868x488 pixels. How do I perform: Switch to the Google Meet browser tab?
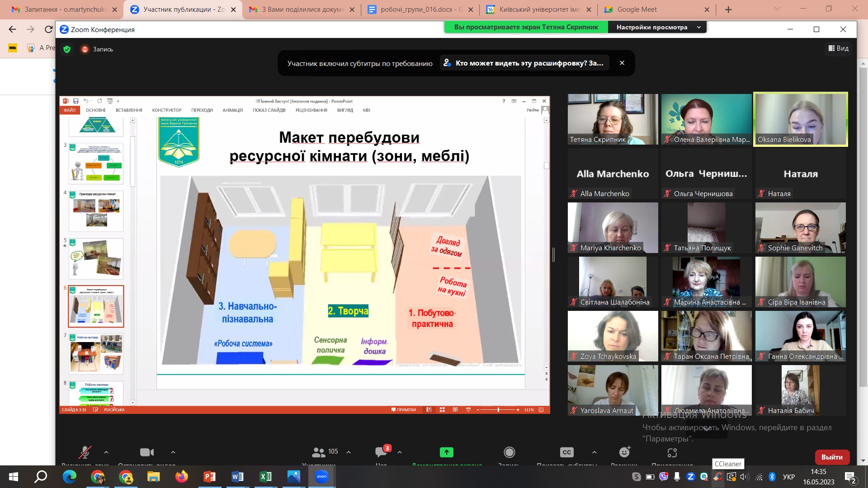[637, 9]
